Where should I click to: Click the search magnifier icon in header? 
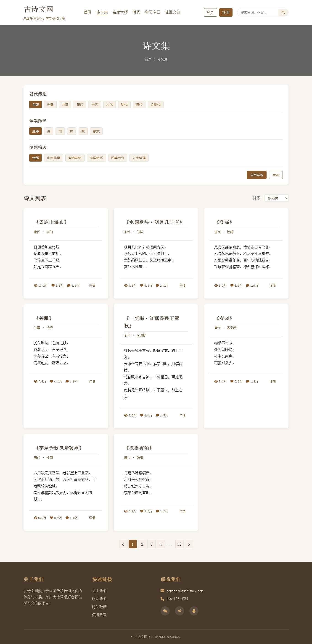(283, 13)
